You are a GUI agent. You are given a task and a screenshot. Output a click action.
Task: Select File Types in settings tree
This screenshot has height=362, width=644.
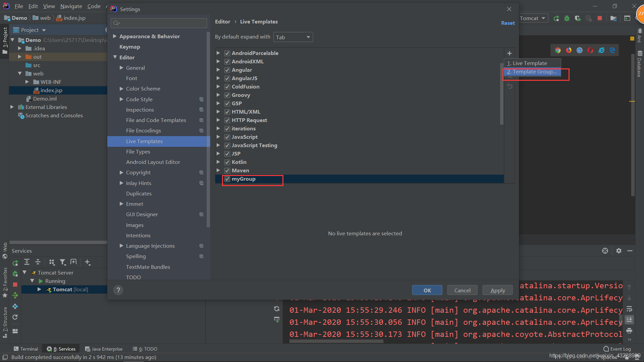[x=138, y=152]
